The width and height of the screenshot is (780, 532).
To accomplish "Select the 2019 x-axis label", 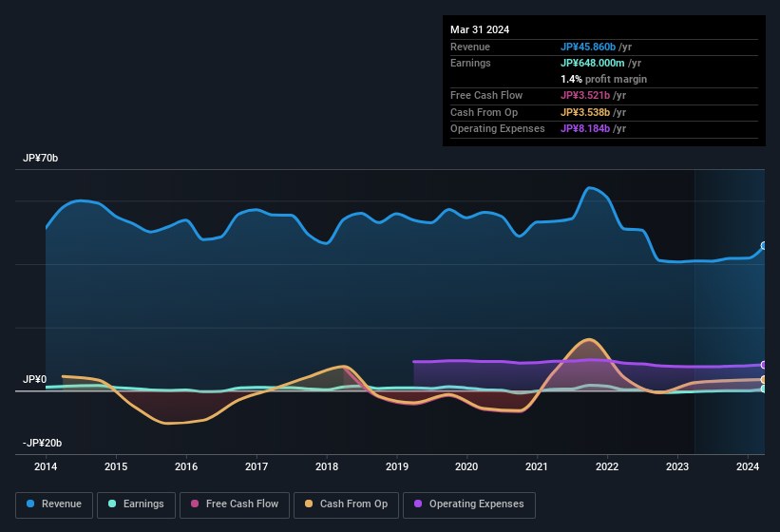I will 397,466.
